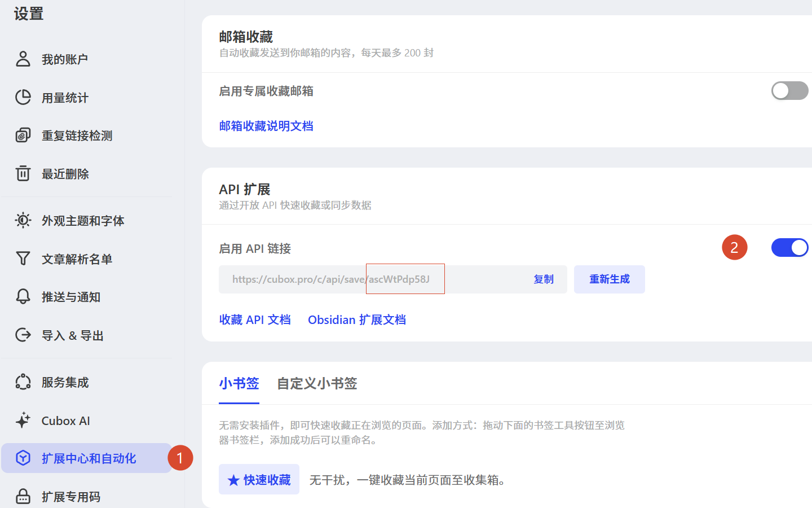Image resolution: width=812 pixels, height=508 pixels.
Task: Switch to 自定义小书签 tab
Action: (x=317, y=383)
